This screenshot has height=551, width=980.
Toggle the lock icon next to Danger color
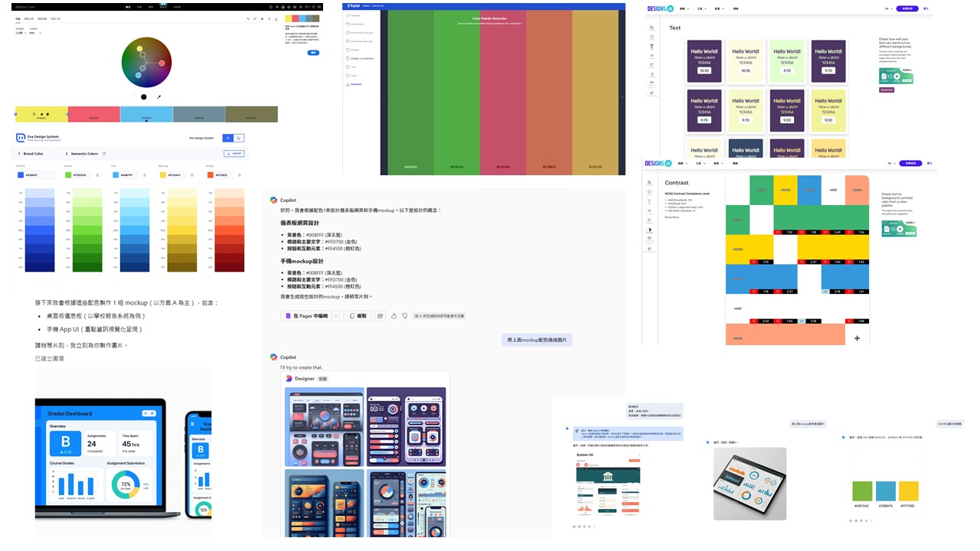coord(241,174)
